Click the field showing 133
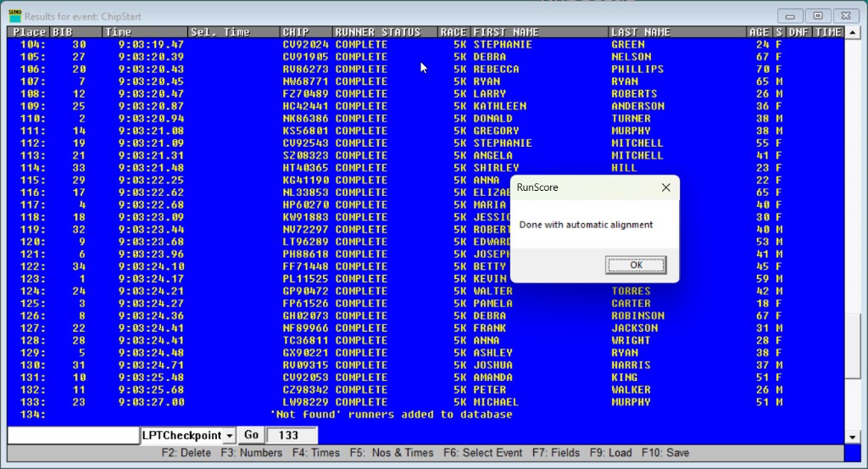Viewport: 868px width, 469px height. click(292, 435)
